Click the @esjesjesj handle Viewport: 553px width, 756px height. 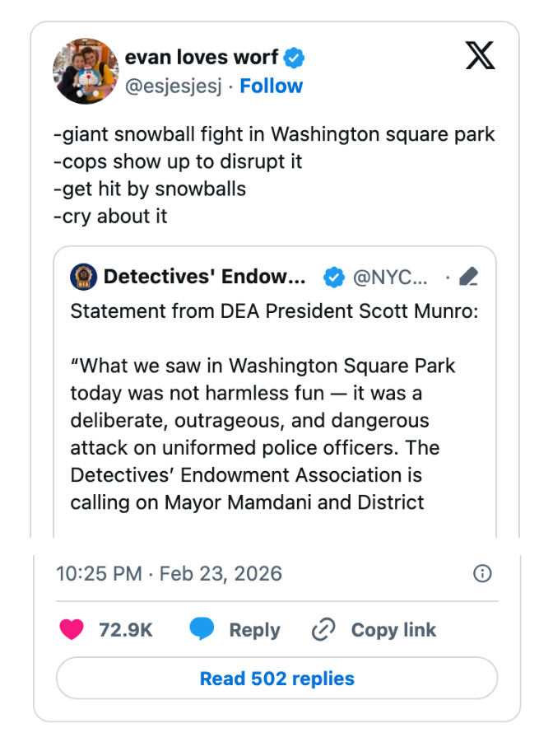tap(173, 86)
